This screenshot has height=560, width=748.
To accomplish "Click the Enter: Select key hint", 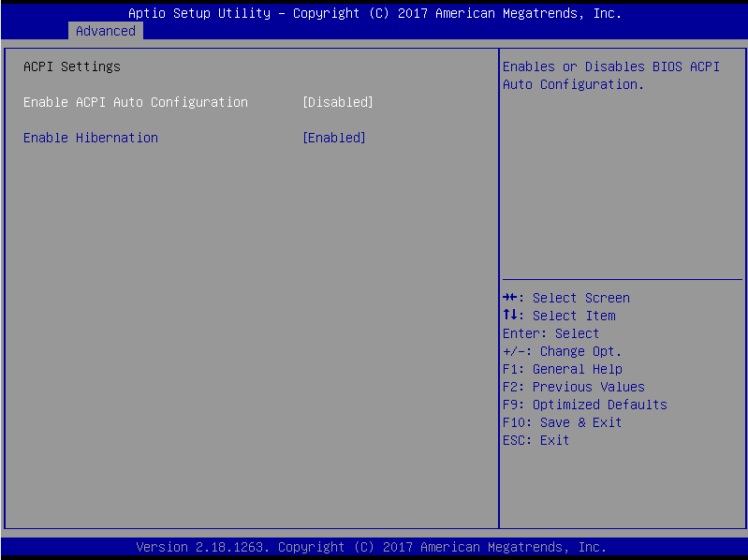I will click(x=550, y=333).
